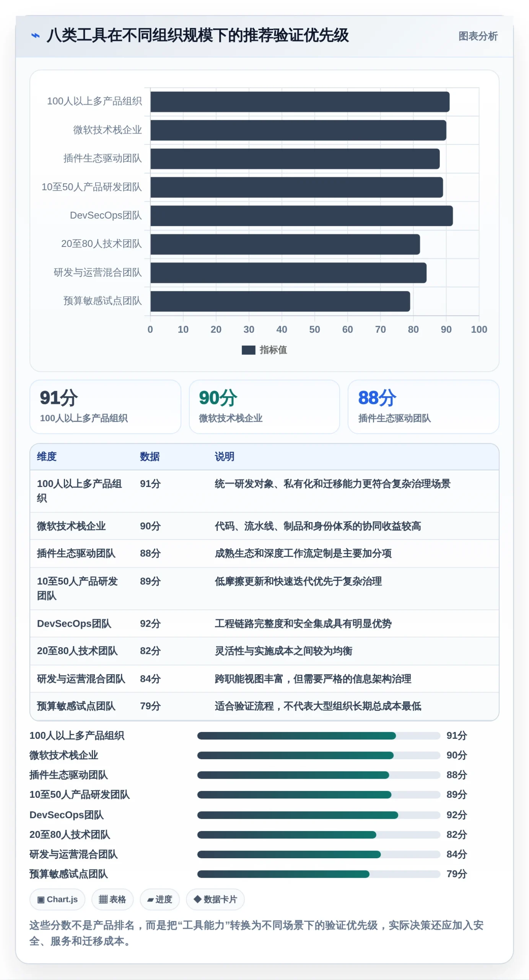Viewport: 529px width, 980px height.
Task: Click description 工程链路完整度和安全集成具有明显优势
Action: click(x=303, y=624)
